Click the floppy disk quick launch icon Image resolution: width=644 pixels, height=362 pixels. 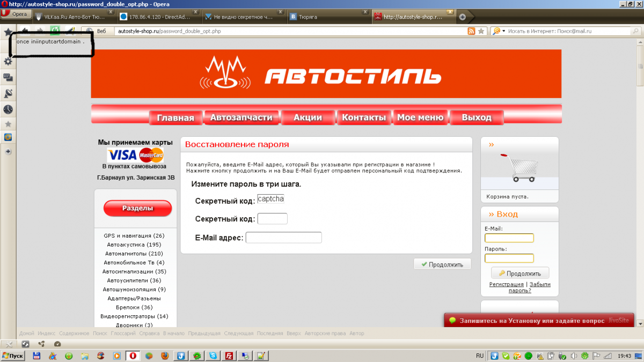point(36,356)
